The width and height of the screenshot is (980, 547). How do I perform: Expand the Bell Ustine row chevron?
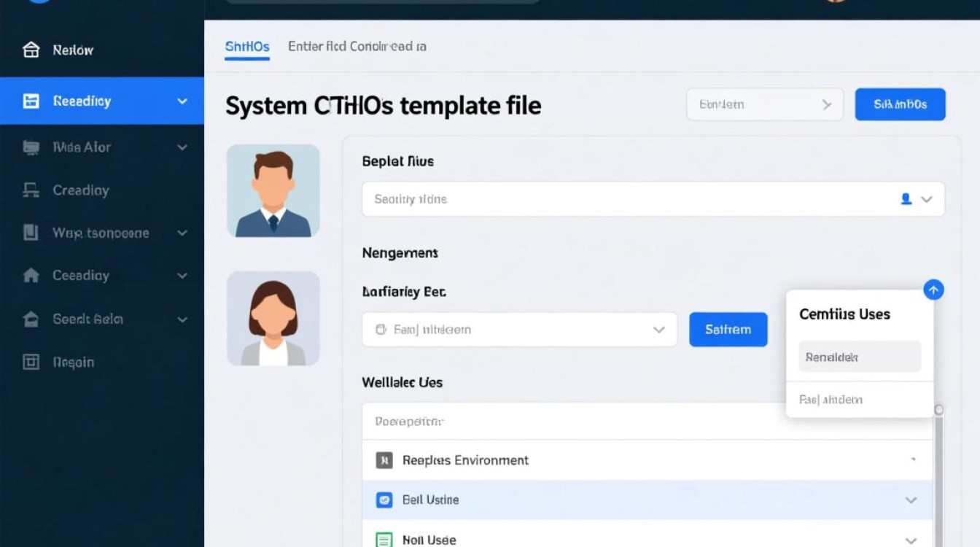click(x=911, y=500)
